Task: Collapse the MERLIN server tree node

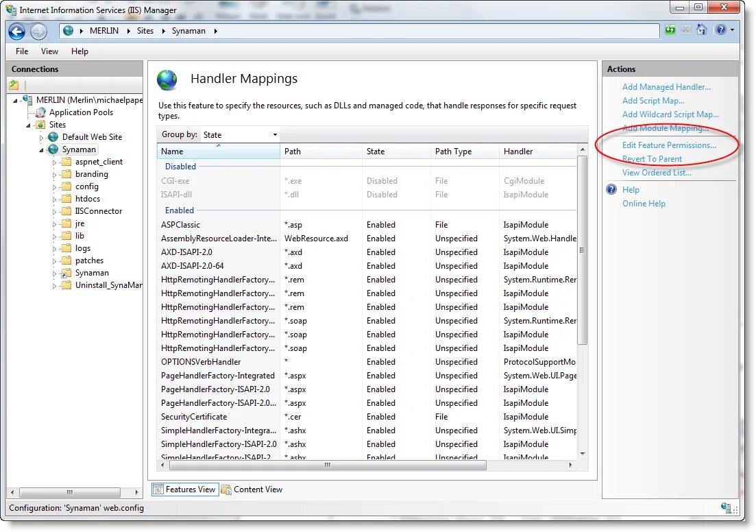Action: pos(16,100)
